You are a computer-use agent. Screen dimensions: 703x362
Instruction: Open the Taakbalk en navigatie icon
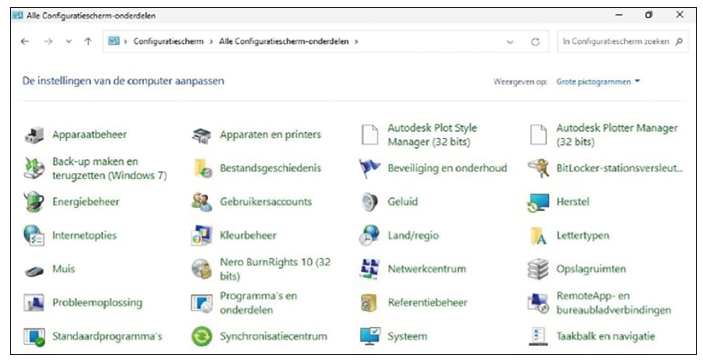tap(538, 336)
